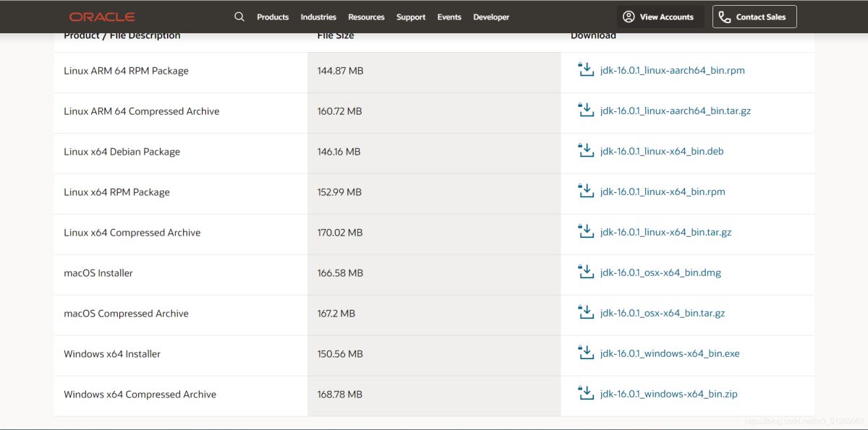Click the jdk-16.0.1_windows-x64_bin.exe link

[670, 353]
